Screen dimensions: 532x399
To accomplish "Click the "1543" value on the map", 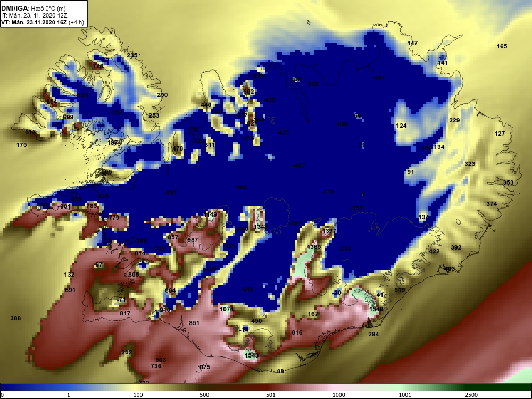I will pyautogui.click(x=252, y=355).
